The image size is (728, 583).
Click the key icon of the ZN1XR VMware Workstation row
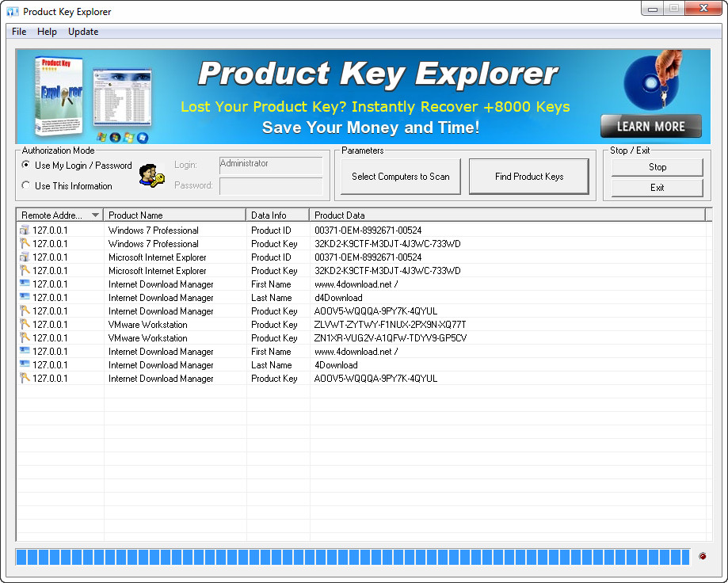(x=25, y=337)
